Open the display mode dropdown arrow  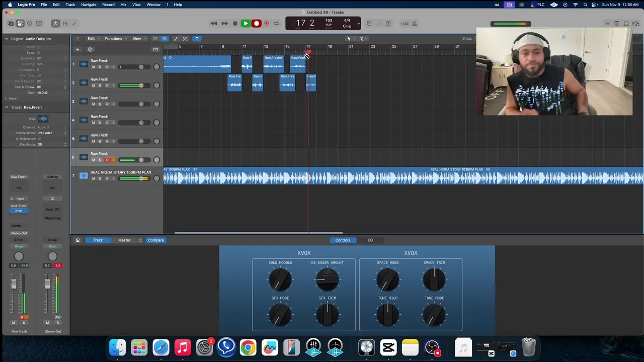(358, 23)
